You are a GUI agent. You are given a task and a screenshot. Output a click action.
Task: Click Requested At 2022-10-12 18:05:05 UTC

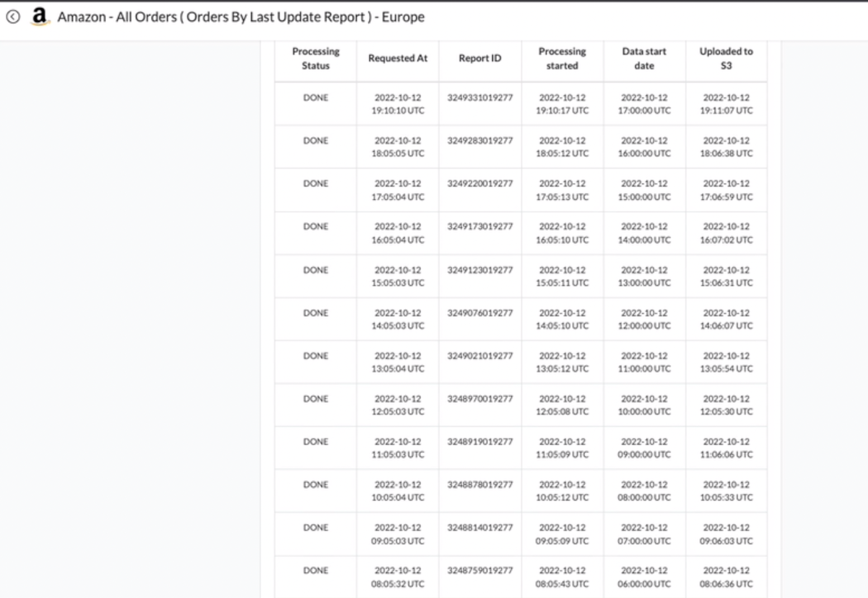click(x=398, y=147)
